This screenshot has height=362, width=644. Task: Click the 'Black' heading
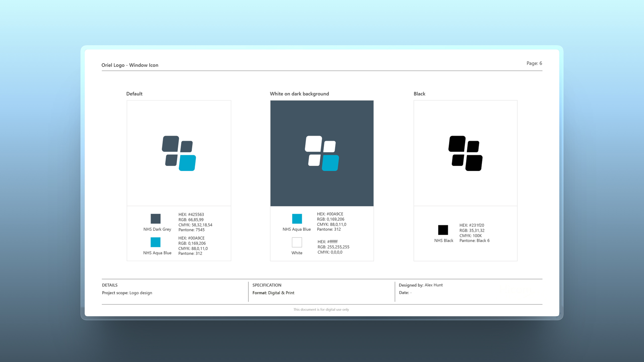click(x=419, y=94)
